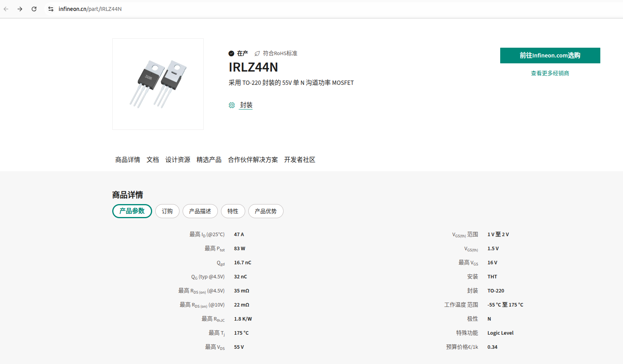Click the browser forward arrow

pyautogui.click(x=20, y=9)
